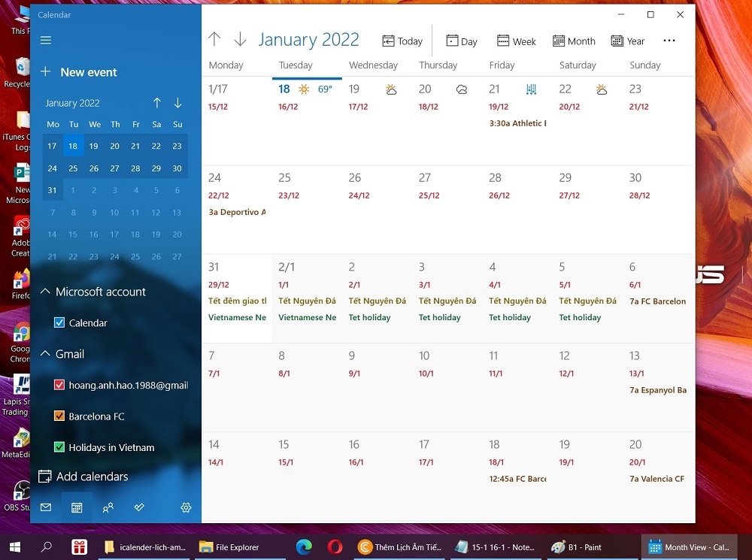Screen dimensions: 752x560
Task: Open the hamburger navigation menu
Action: pyautogui.click(x=46, y=40)
